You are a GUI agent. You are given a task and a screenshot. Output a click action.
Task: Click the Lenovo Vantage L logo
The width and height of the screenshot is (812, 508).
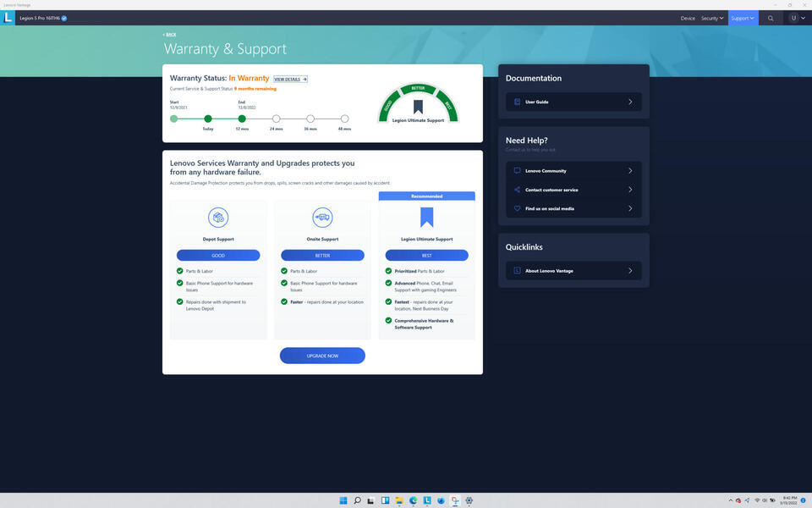coord(8,18)
